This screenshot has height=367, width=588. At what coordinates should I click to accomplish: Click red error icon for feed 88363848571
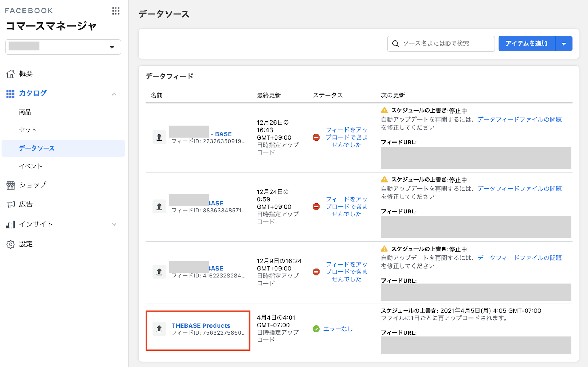pos(316,206)
